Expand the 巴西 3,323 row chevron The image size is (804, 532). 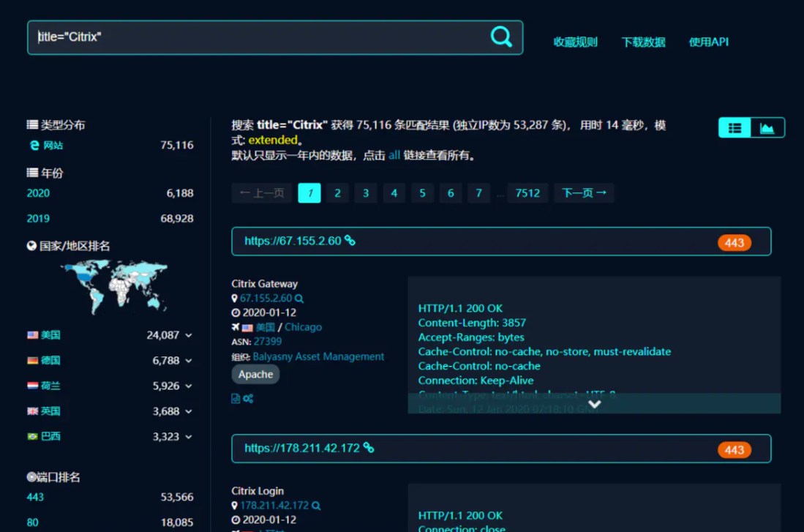click(189, 437)
